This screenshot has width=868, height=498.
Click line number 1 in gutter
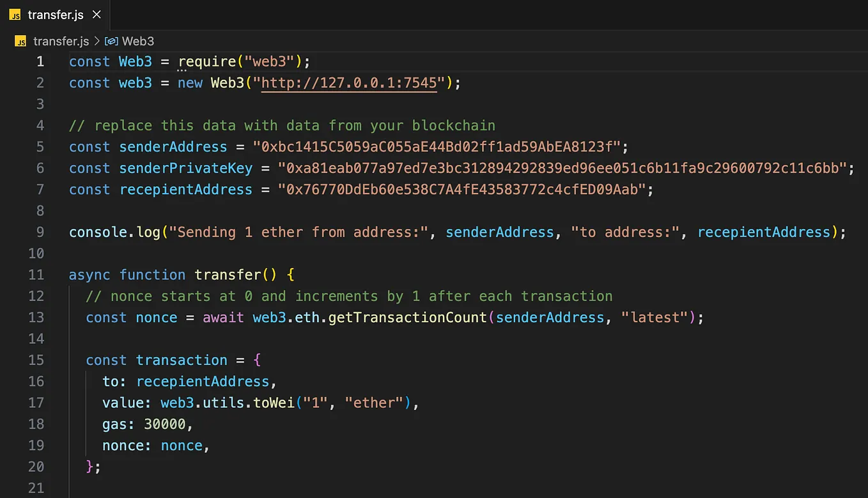(x=40, y=61)
